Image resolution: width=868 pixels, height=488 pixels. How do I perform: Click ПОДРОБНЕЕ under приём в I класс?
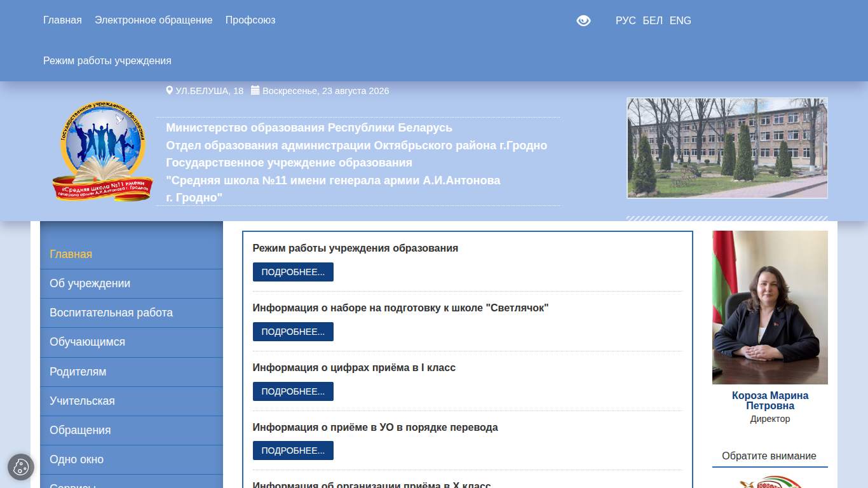pyautogui.click(x=293, y=391)
